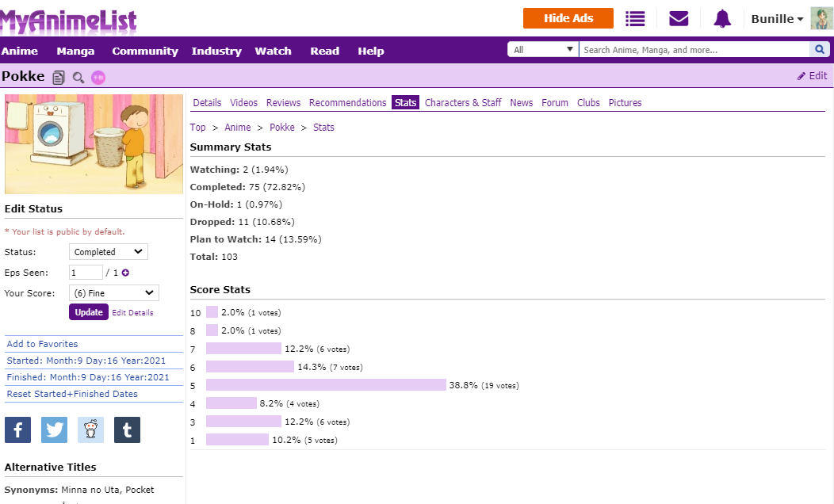Image resolution: width=834 pixels, height=504 pixels.
Task: Click the Bunille profile avatar
Action: point(821,18)
